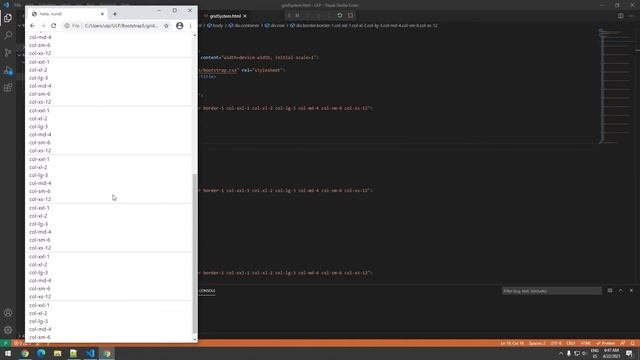Select the body breadcrumb in VS Code
The height and width of the screenshot is (360, 640).
[x=215, y=25]
